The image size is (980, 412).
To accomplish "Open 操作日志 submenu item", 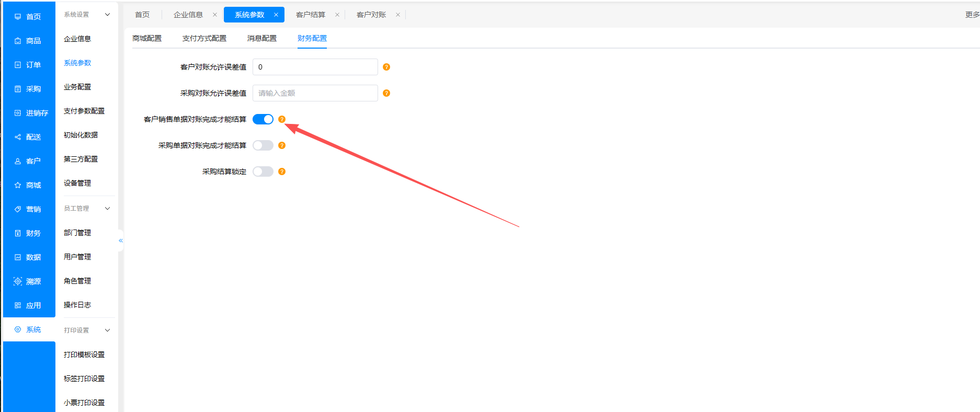I will pyautogui.click(x=77, y=305).
